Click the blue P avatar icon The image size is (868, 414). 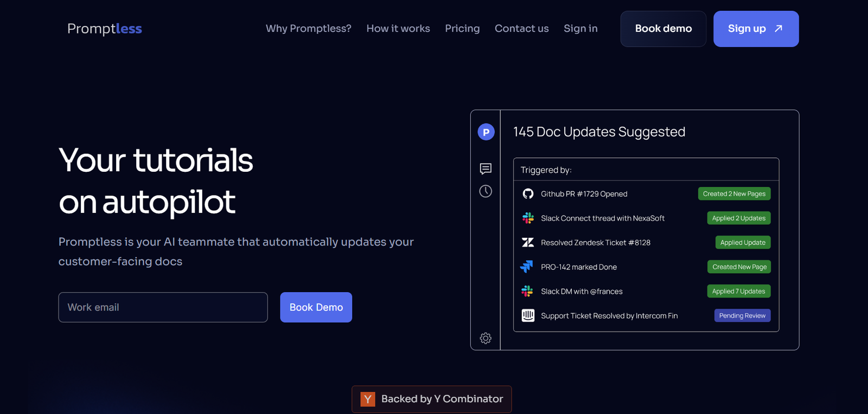tap(486, 132)
